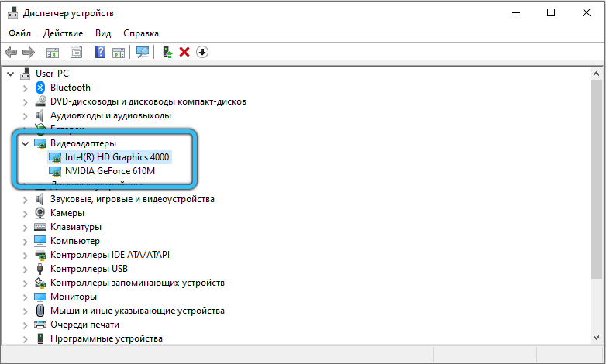Click the red X uninstall device icon
Image resolution: width=606 pixels, height=364 pixels.
(x=184, y=52)
